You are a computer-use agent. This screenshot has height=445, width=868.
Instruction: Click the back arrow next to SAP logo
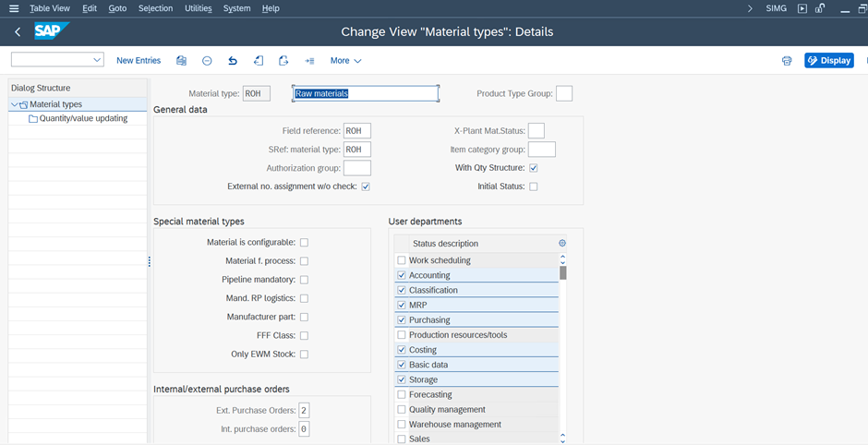[18, 32]
